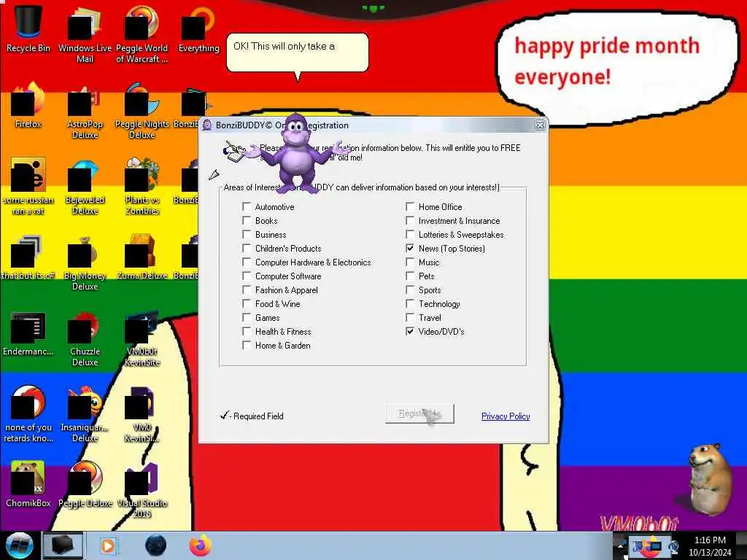Click the dark globe taskbar icon
The image size is (747, 560).
point(155,545)
